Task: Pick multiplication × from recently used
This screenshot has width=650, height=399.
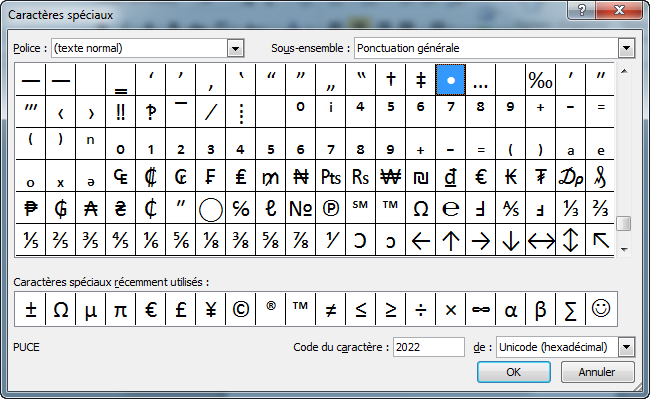Action: coord(451,309)
